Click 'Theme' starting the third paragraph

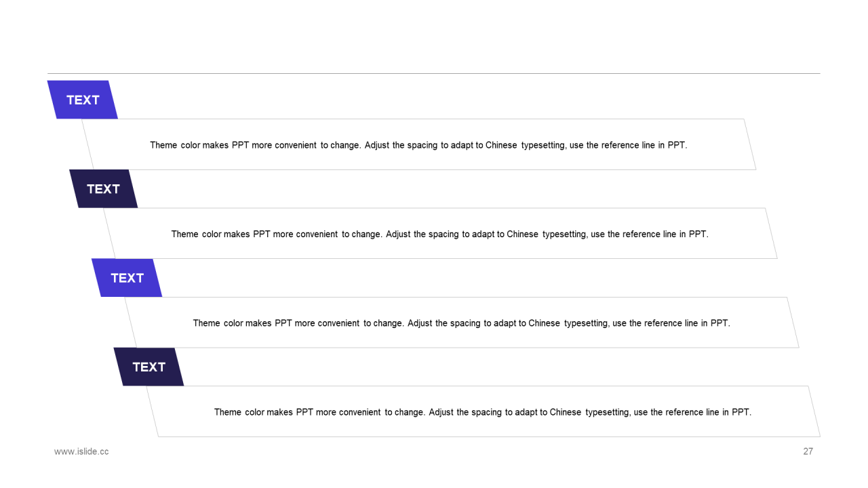coord(207,323)
